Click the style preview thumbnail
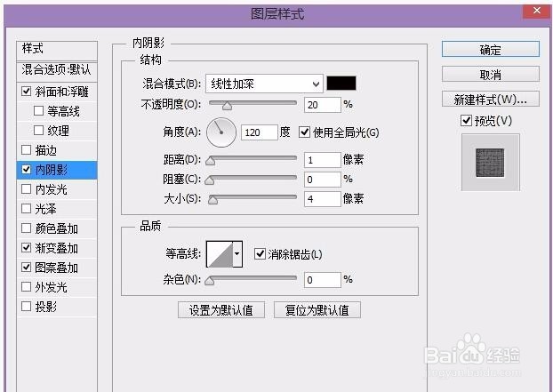Viewport: 553px width, 392px height. pos(490,162)
